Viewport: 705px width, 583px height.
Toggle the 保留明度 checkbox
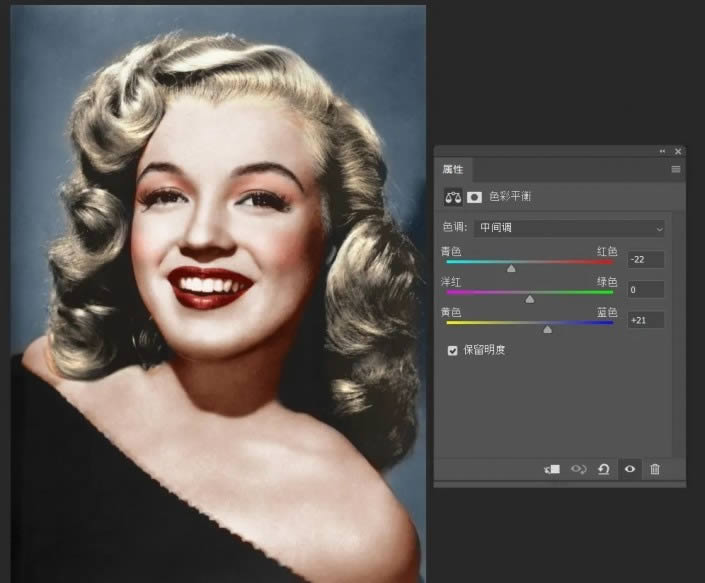[x=452, y=350]
